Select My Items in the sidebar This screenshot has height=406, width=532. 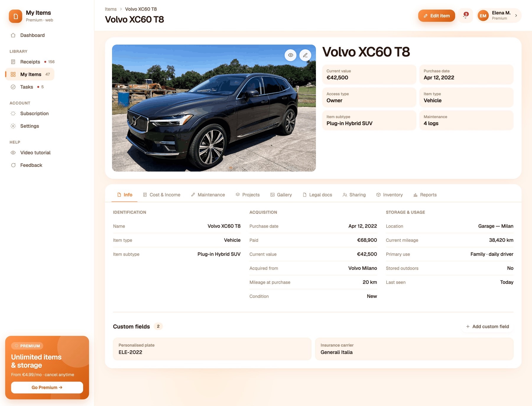(30, 74)
